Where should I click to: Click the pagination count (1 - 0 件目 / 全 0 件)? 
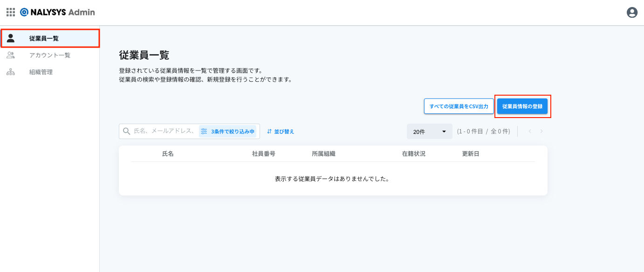point(484,132)
